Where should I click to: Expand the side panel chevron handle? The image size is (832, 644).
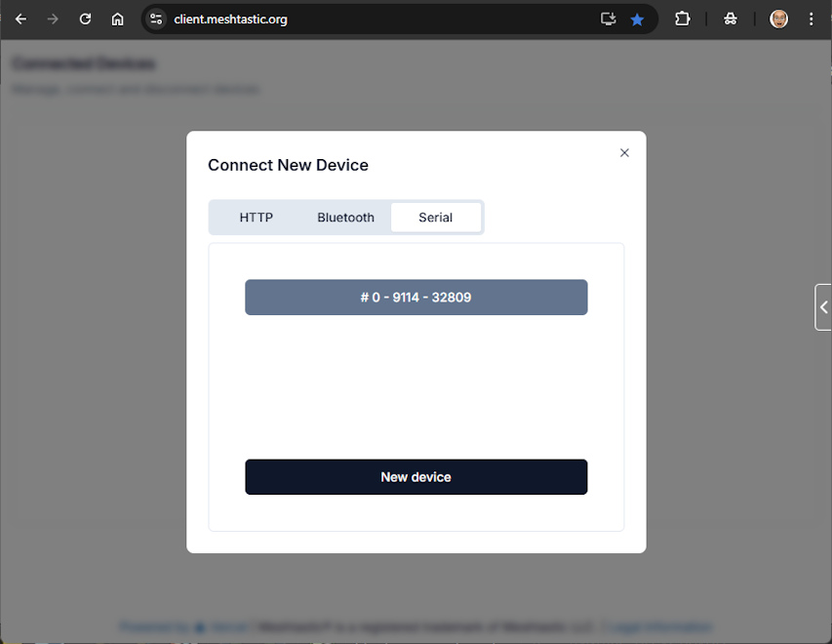pos(823,307)
